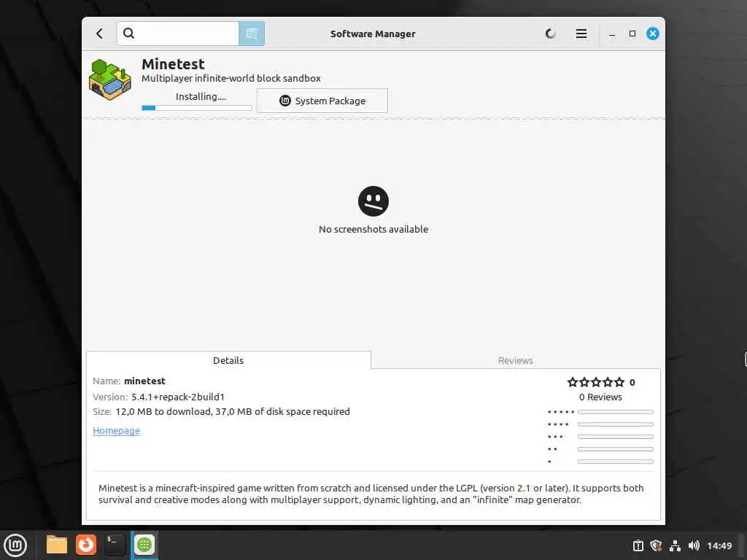Go back with the back arrow
This screenshot has height=560, width=747.
pyautogui.click(x=99, y=34)
